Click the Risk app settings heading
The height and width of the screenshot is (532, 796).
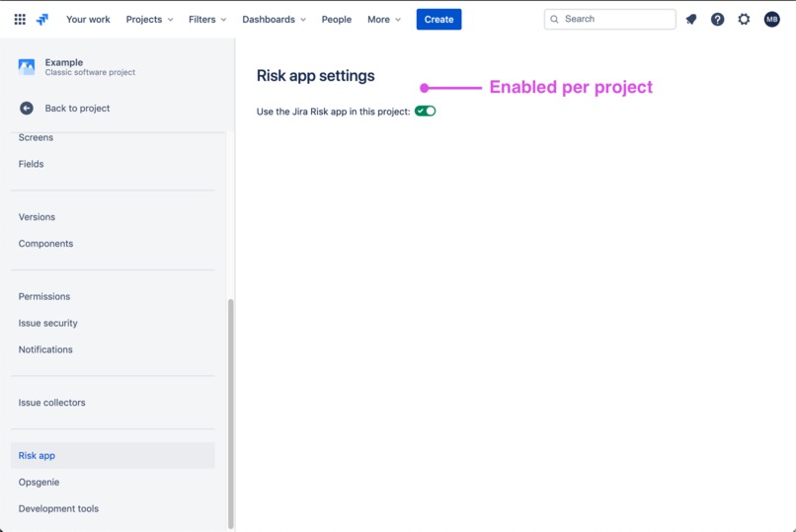[x=315, y=76]
